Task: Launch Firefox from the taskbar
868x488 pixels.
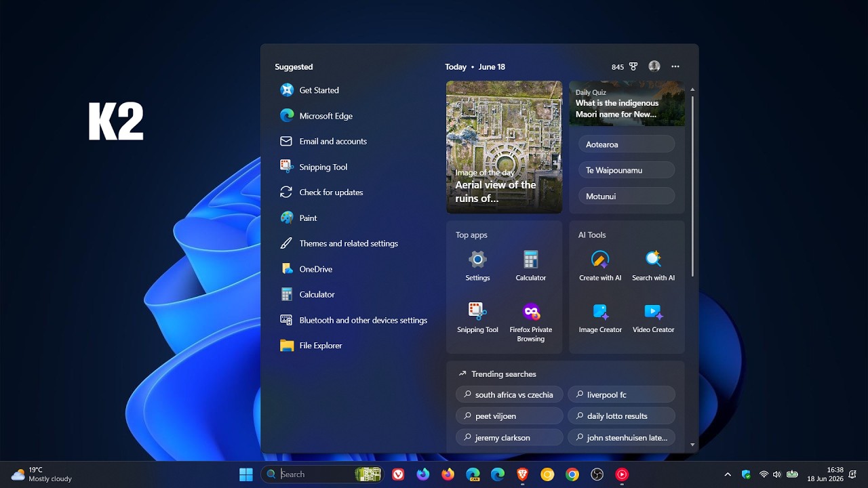Action: tap(448, 474)
